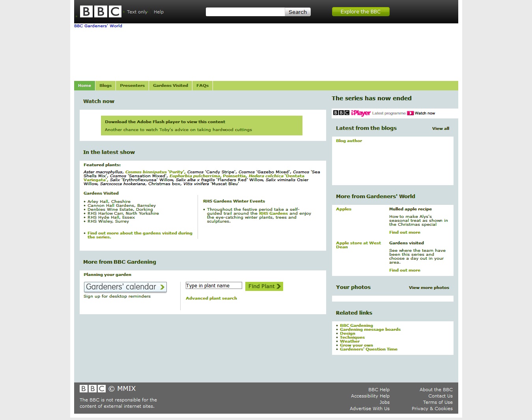
Task: Click About the BBC footer link
Action: coord(436,390)
